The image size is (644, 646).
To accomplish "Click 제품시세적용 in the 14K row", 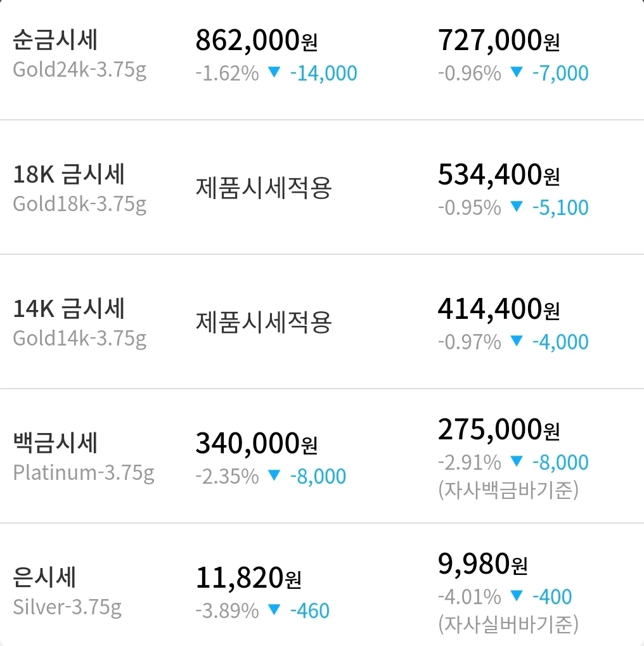I will 264,322.
